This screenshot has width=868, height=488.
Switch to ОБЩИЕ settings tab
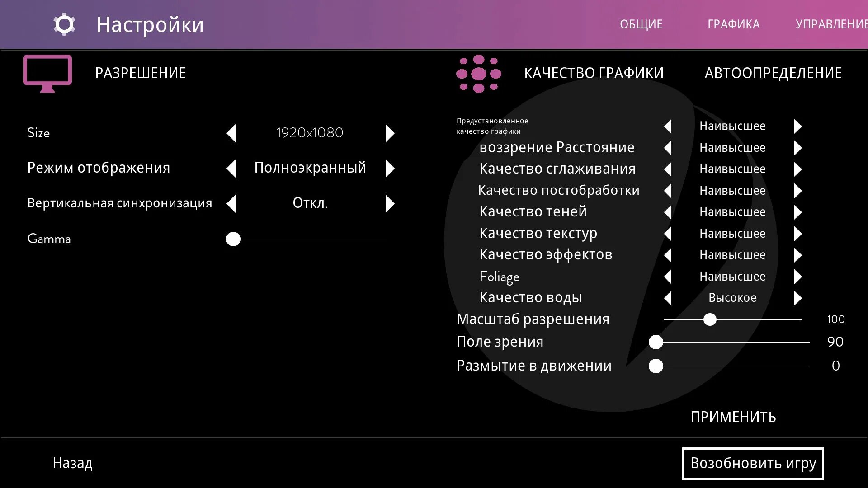coord(644,24)
